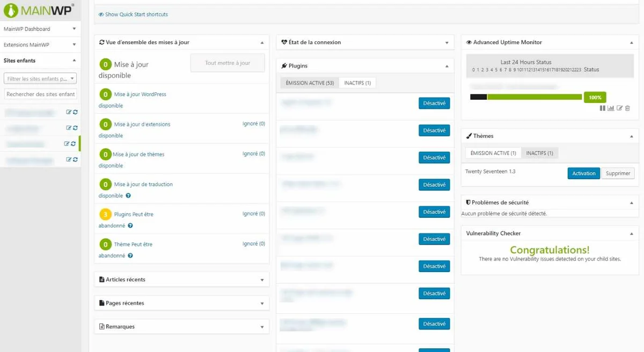Expand the Articles récents panel

[x=262, y=280]
